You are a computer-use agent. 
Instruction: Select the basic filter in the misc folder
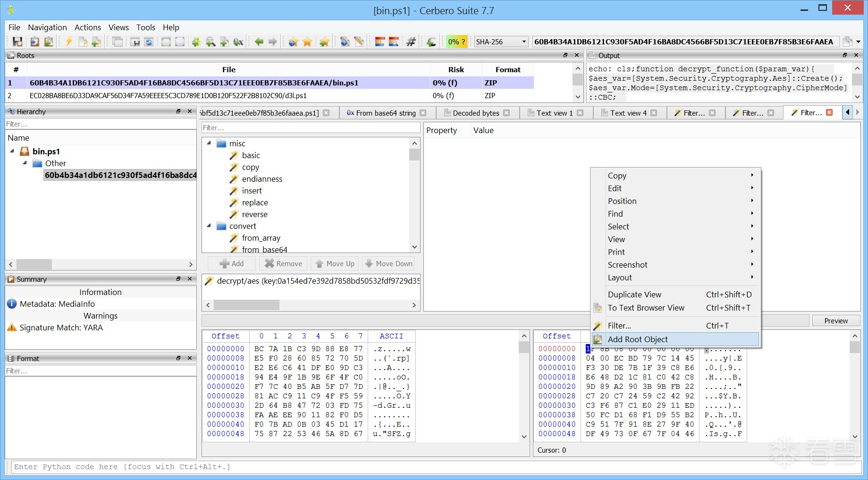251,155
